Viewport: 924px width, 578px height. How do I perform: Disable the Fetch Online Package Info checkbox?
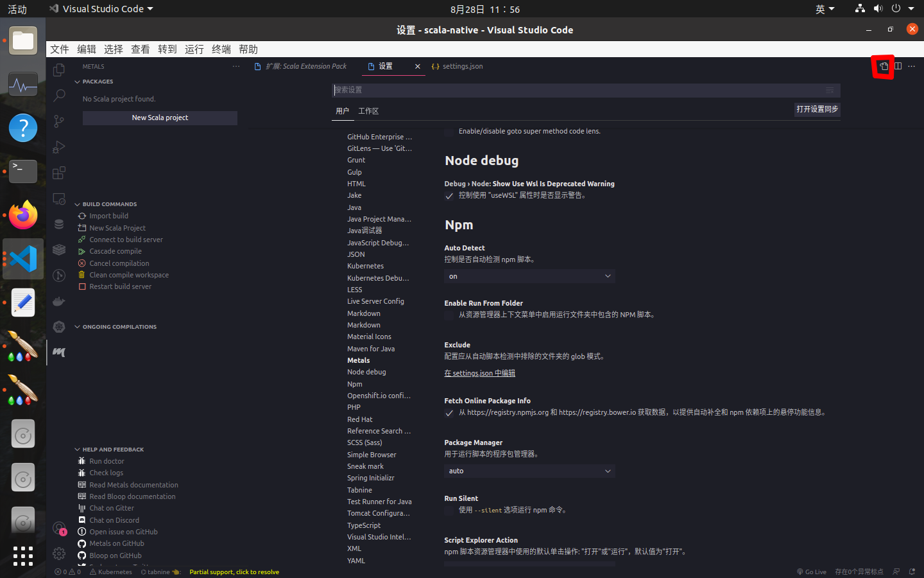coord(448,413)
